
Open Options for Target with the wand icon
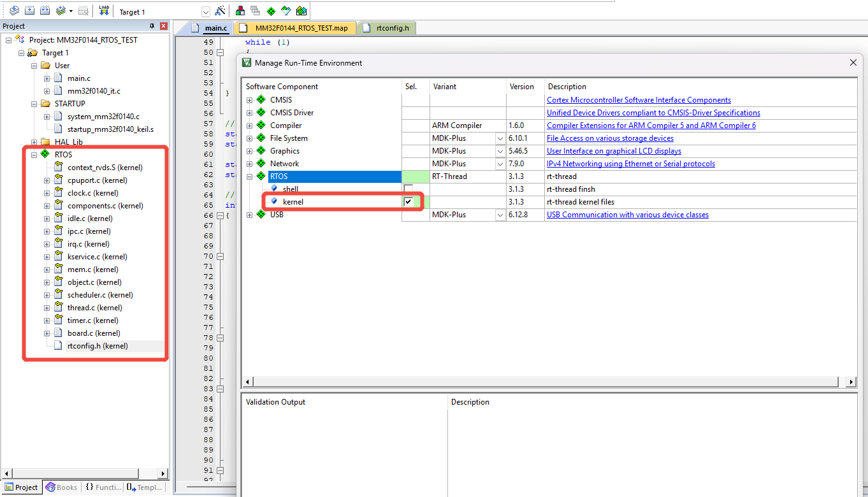pyautogui.click(x=221, y=11)
